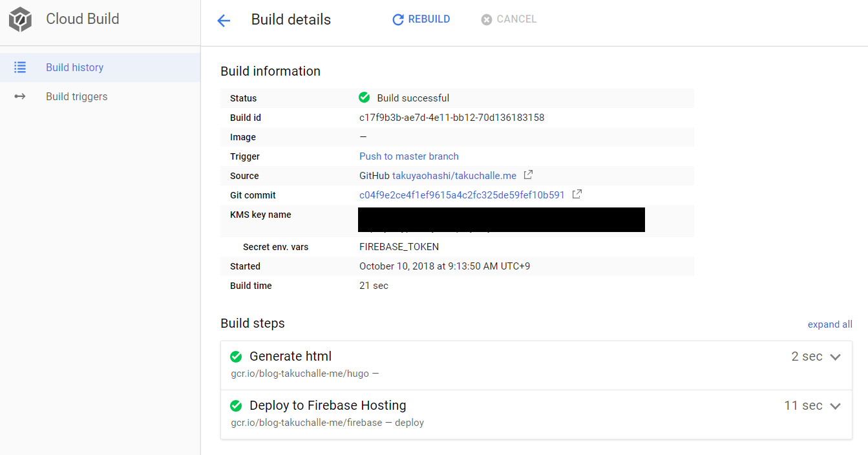Click the Cloud Build logo icon

(x=20, y=19)
